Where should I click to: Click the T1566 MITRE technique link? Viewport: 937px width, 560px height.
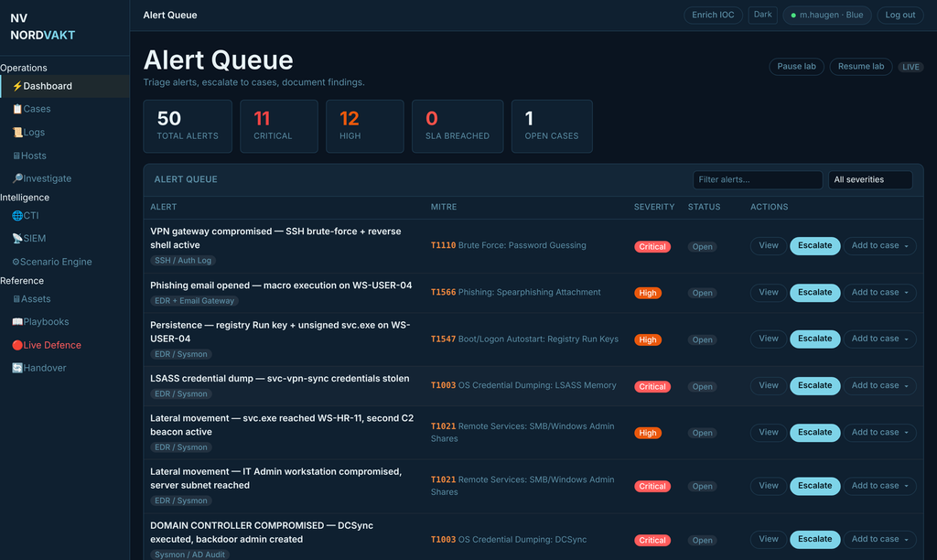pyautogui.click(x=444, y=292)
